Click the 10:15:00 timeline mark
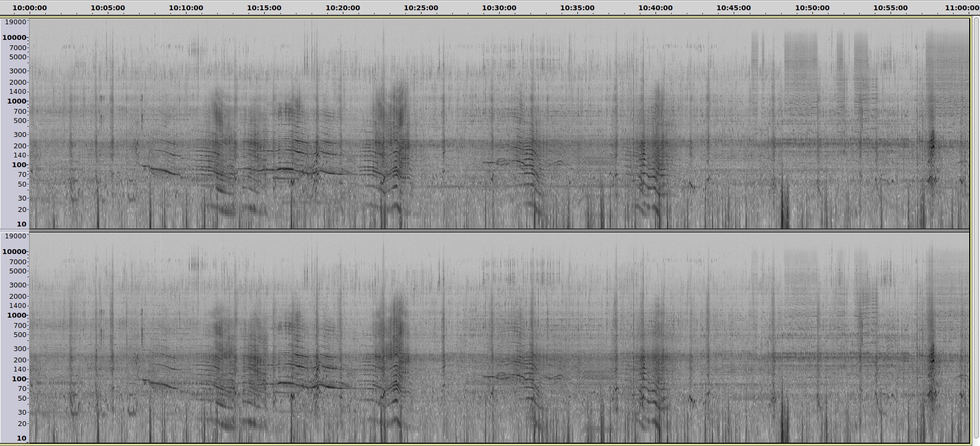Image resolution: width=980 pixels, height=446 pixels. point(264,8)
